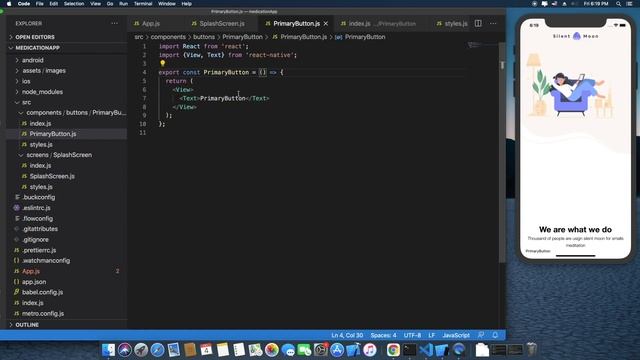The height and width of the screenshot is (360, 640).
Task: Open the Terminal menu
Action: (143, 4)
